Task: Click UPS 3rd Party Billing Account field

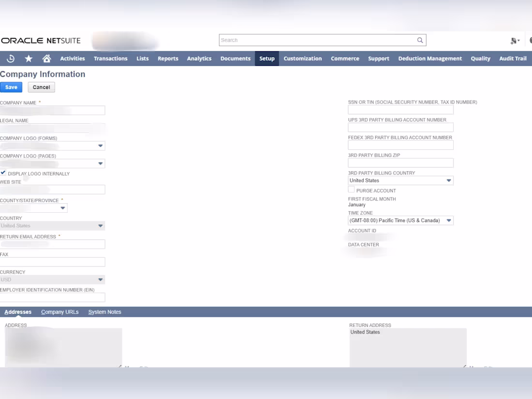Action: click(400, 127)
